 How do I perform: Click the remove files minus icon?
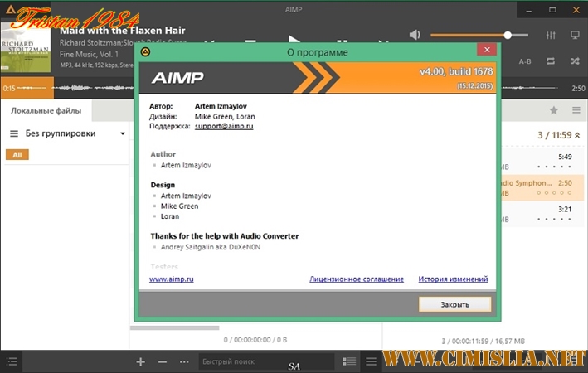pyautogui.click(x=162, y=362)
